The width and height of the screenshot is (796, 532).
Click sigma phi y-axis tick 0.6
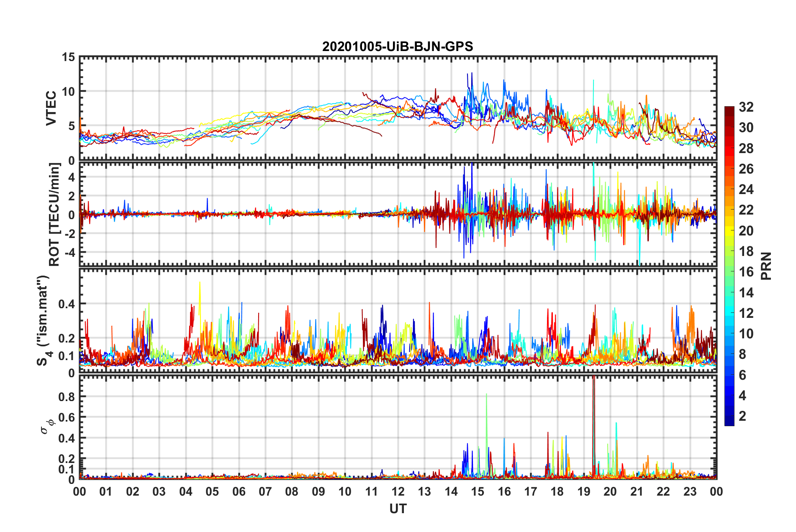click(x=67, y=417)
